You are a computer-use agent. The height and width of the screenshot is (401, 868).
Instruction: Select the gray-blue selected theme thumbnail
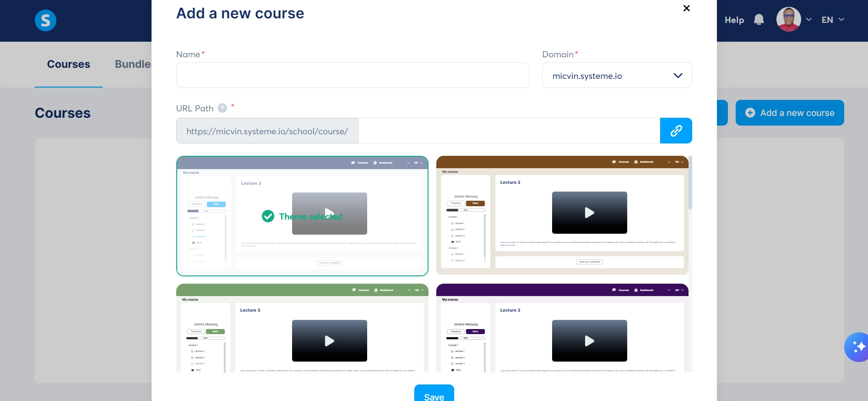click(x=302, y=216)
